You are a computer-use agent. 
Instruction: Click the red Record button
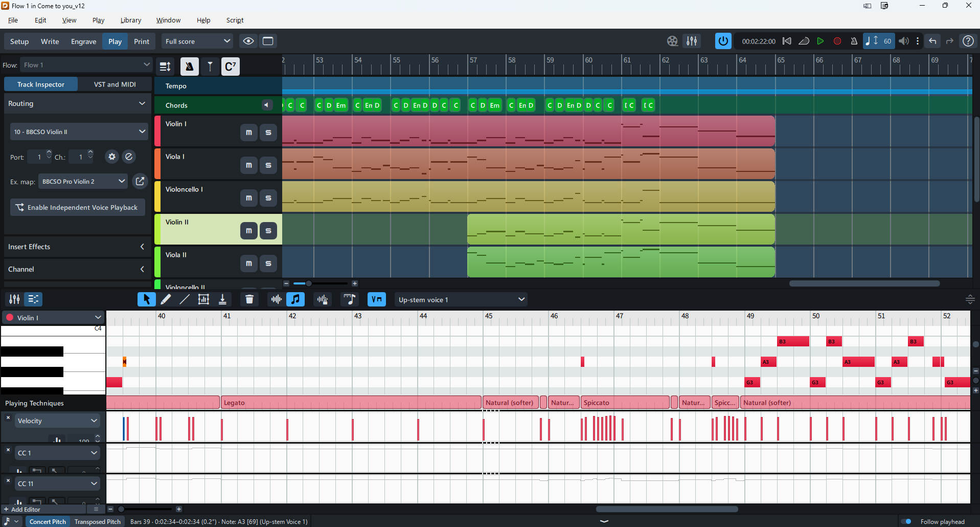tap(837, 41)
